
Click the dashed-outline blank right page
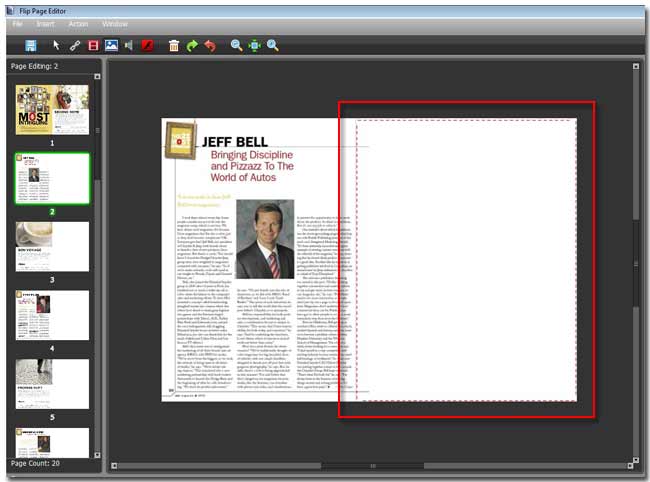[x=466, y=260]
